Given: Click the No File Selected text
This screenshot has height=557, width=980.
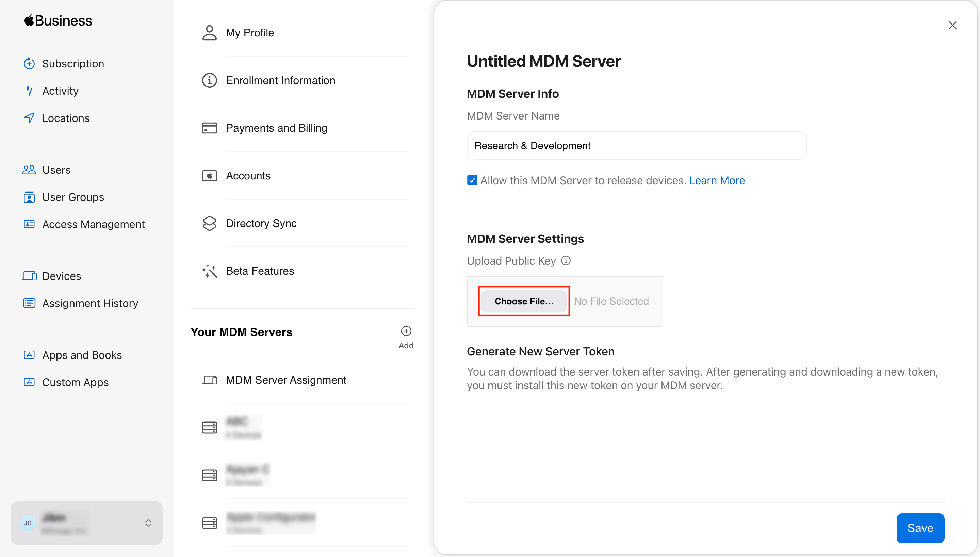Looking at the screenshot, I should (611, 301).
